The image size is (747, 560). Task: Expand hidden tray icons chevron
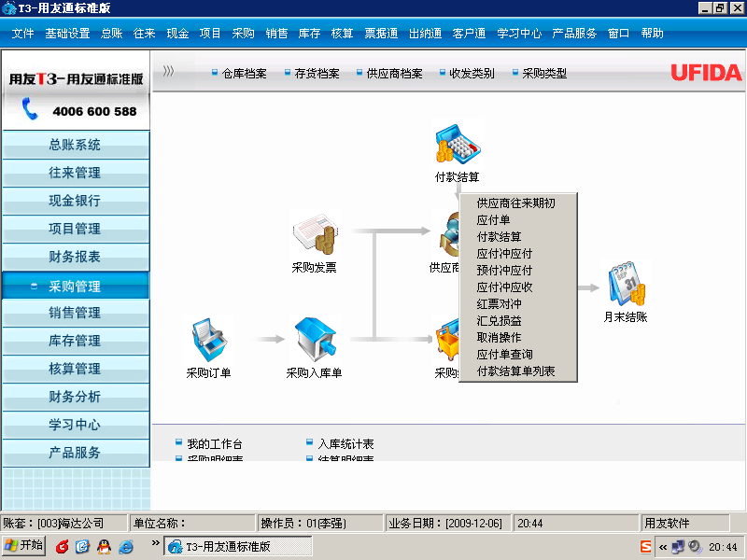point(663,547)
